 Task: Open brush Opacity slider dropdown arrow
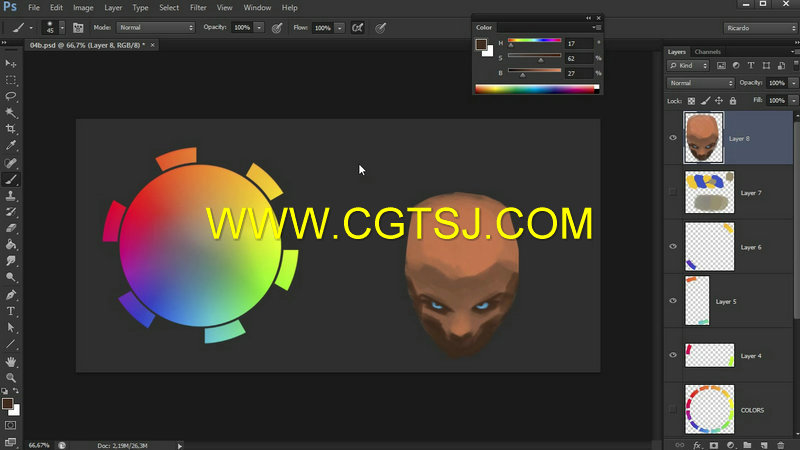[259, 28]
